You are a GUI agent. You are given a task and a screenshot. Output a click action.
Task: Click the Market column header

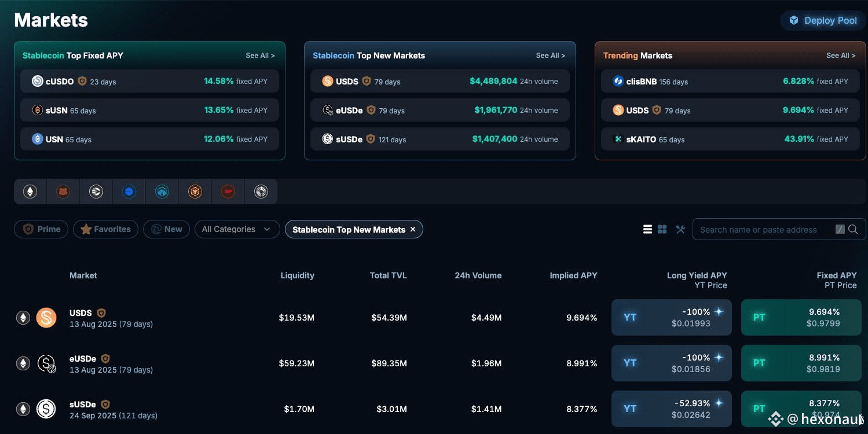coord(83,275)
